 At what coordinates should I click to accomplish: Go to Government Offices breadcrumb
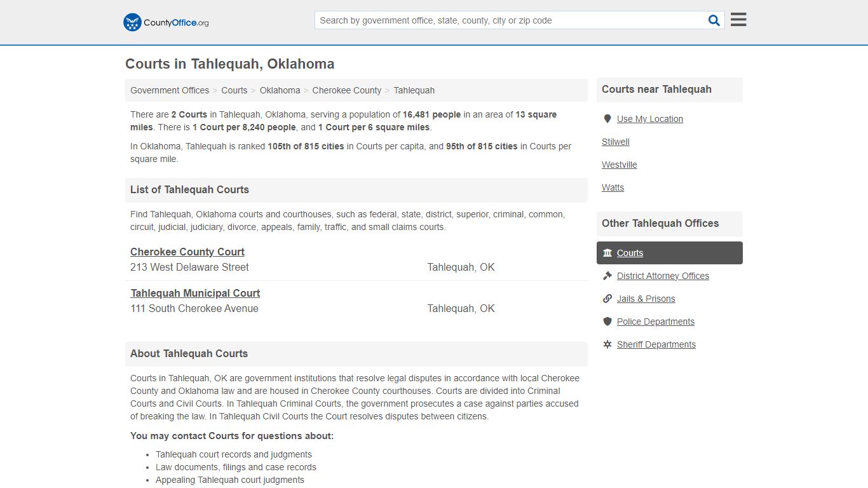170,90
